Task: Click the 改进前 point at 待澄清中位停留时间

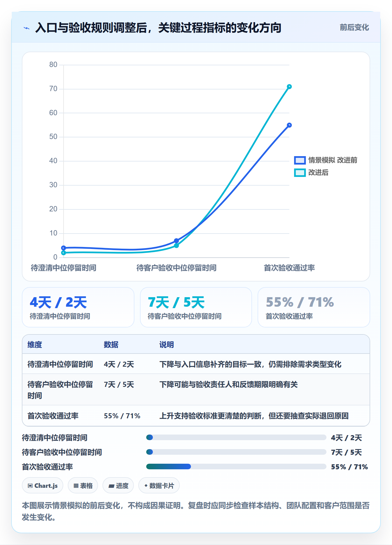Action: click(x=64, y=248)
